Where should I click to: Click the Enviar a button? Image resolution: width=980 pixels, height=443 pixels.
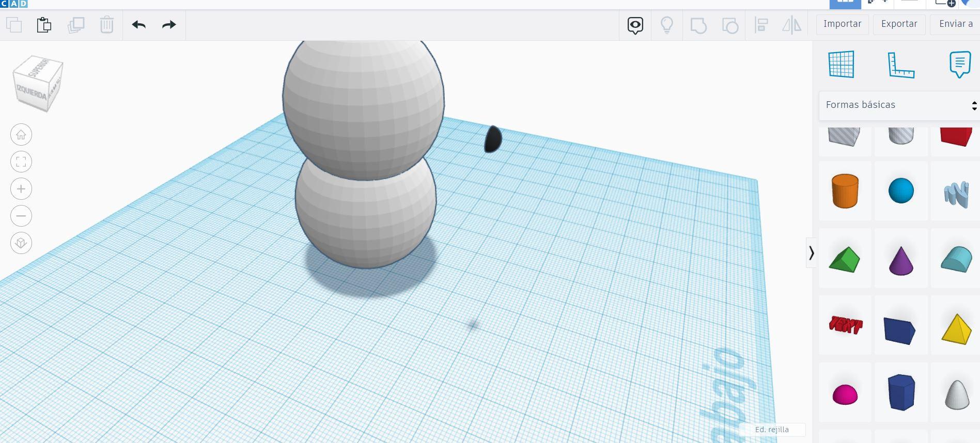point(955,24)
